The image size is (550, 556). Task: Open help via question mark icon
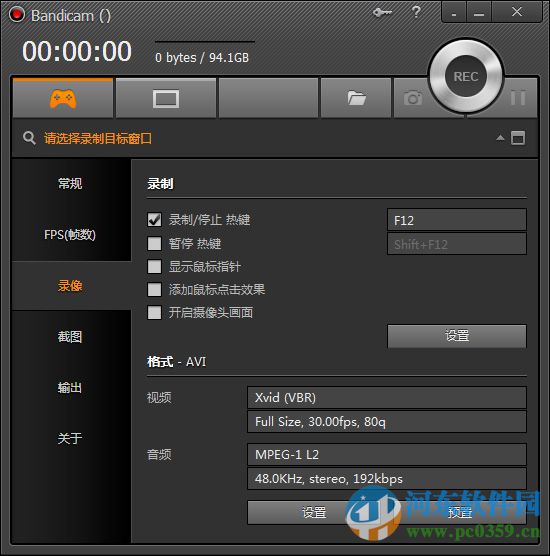pos(416,12)
